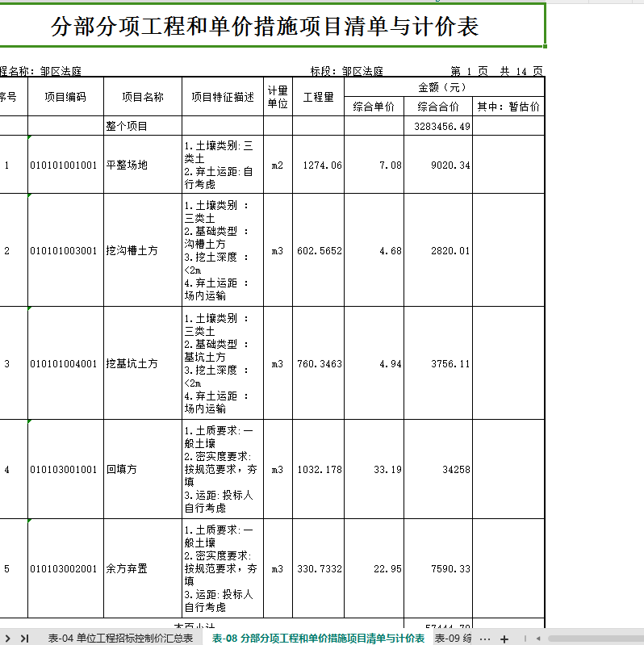Select the 项目名称 header cell
The image size is (644, 645).
coord(143,97)
